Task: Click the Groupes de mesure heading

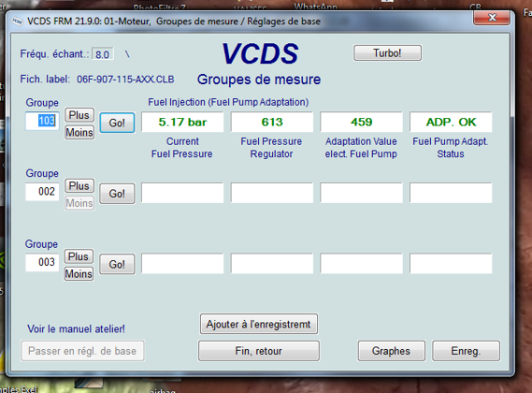Action: pos(259,80)
